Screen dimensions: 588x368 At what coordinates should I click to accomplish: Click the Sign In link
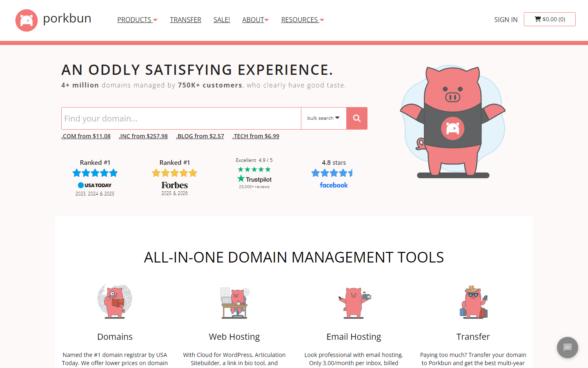[x=506, y=20]
